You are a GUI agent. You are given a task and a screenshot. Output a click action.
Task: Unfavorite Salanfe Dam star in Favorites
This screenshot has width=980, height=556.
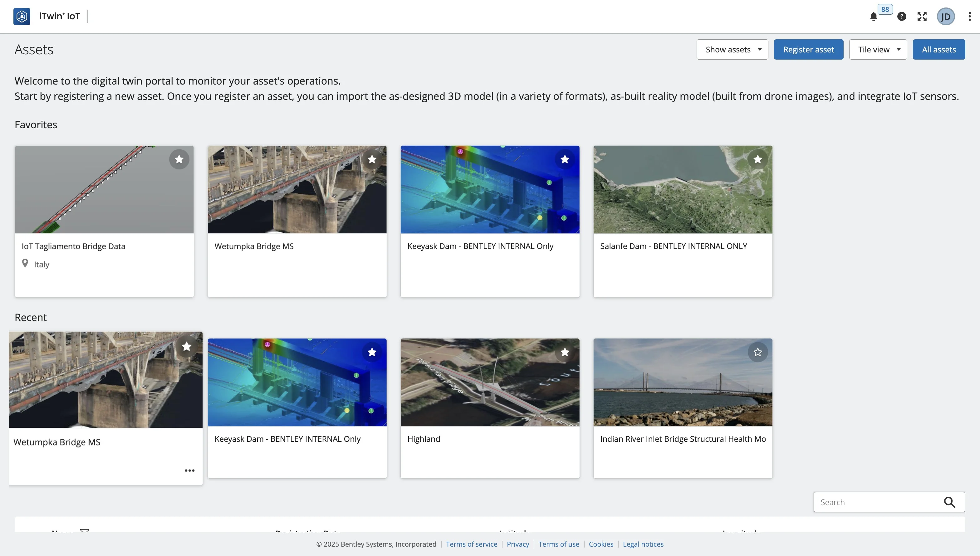coord(758,159)
